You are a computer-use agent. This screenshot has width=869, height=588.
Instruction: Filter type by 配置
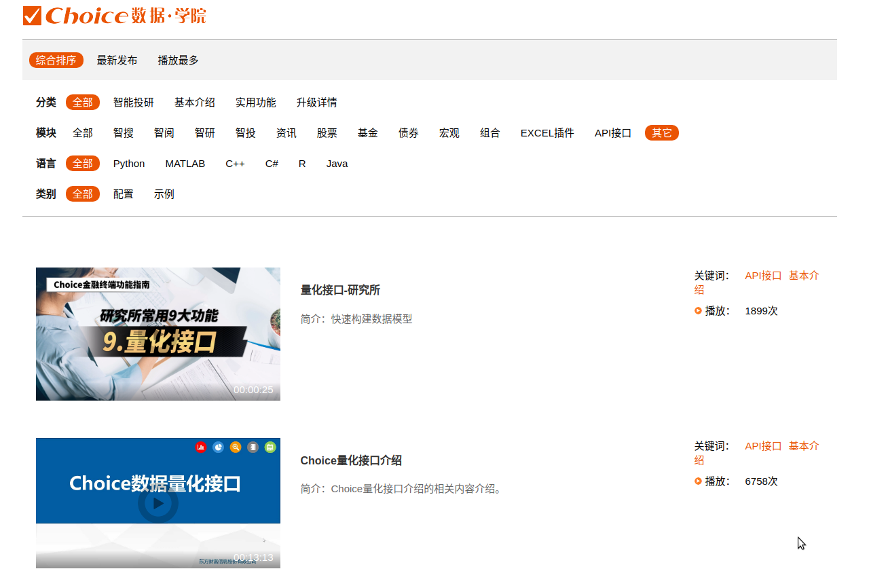(x=124, y=194)
